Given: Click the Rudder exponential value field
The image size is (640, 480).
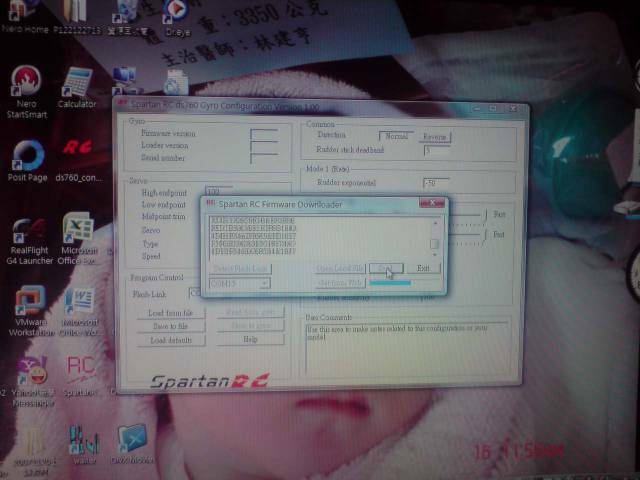Looking at the screenshot, I should (436, 183).
